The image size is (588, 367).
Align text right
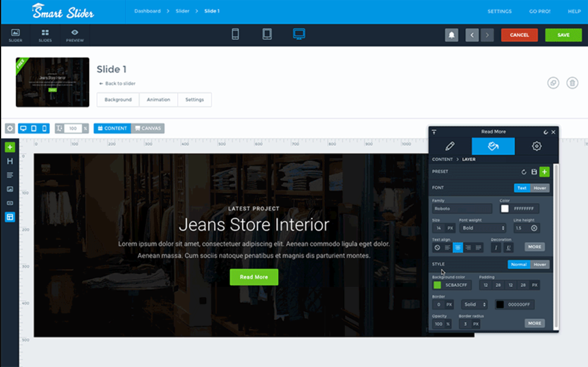tap(468, 248)
